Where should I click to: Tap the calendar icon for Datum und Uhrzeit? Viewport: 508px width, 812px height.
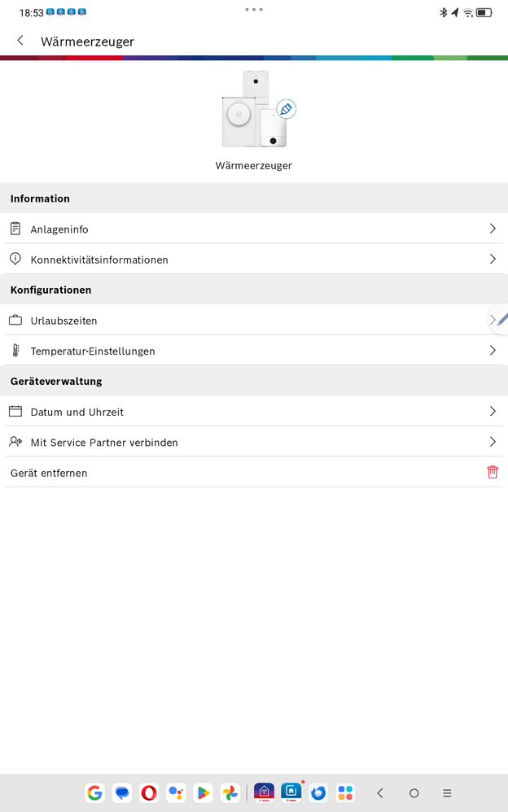15,412
